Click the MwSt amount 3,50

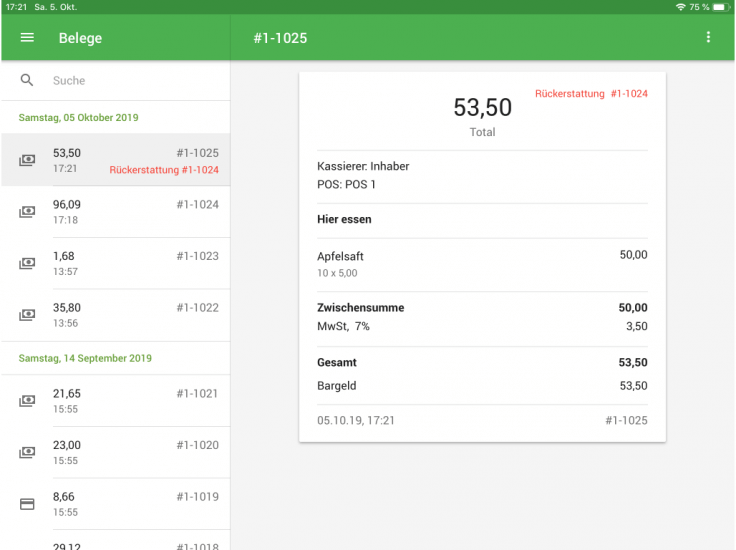[x=636, y=326]
